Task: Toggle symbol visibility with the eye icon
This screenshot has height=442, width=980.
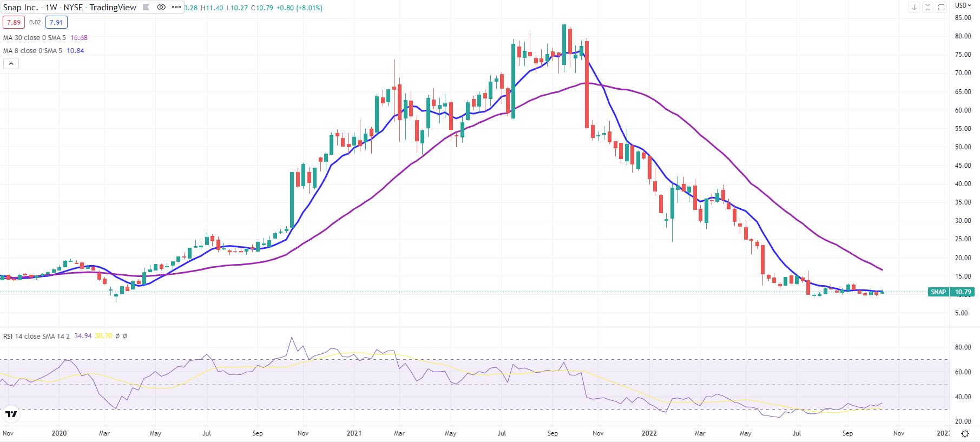Action: coord(161,7)
